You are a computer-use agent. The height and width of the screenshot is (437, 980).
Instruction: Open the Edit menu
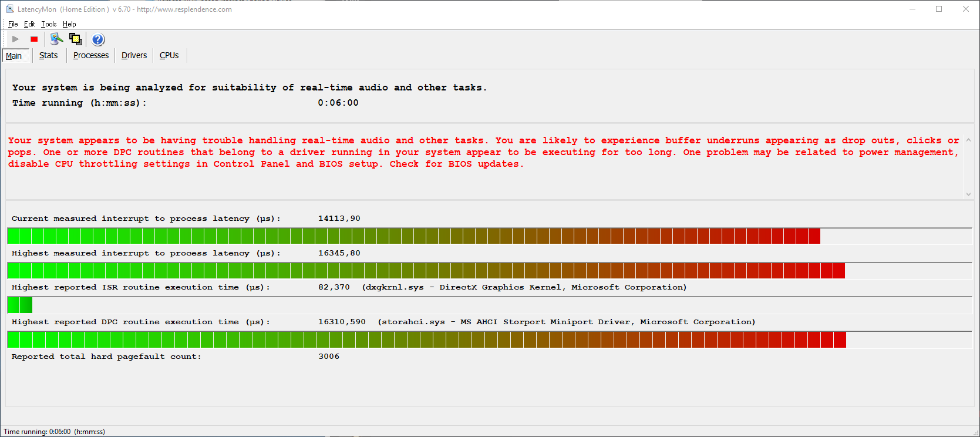click(x=29, y=24)
